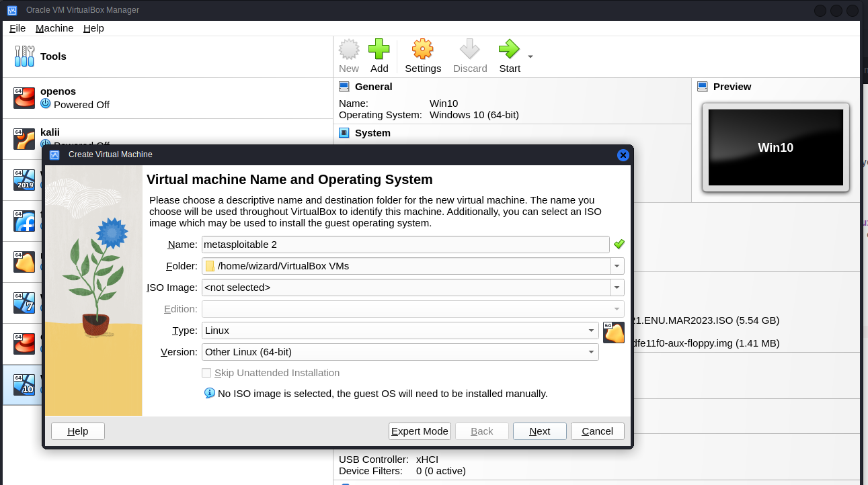This screenshot has height=485, width=868.
Task: Click the green Start arrow icon
Action: 509,50
